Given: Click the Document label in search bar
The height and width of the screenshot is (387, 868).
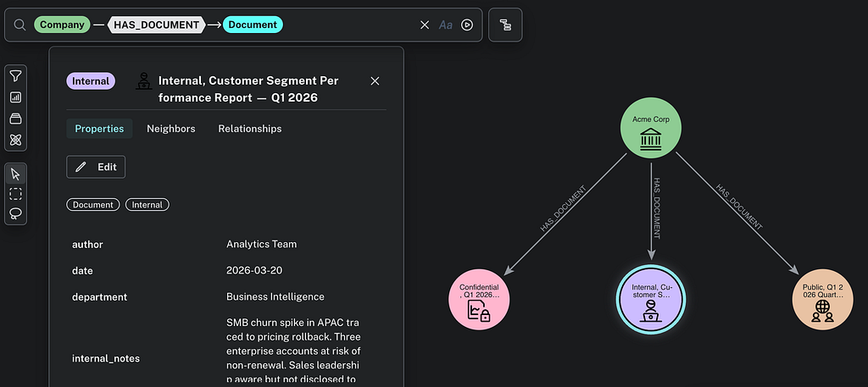Looking at the screenshot, I should 253,25.
